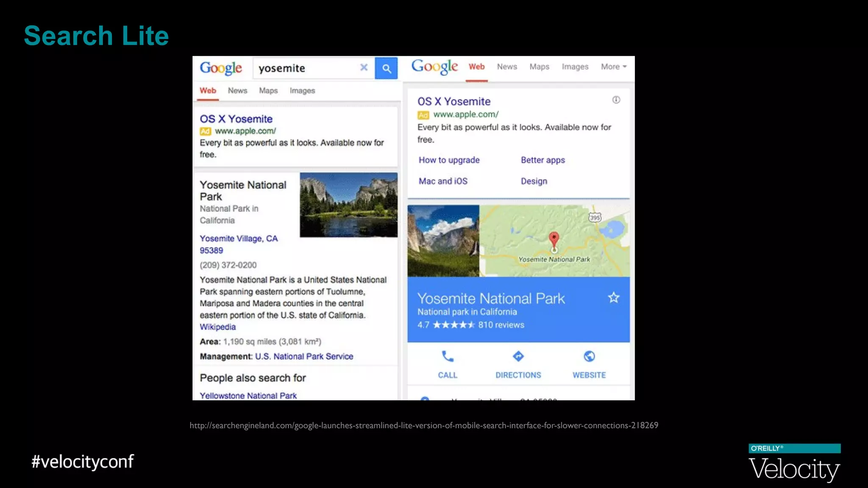Screen dimensions: 868x488
Task: Click the Google logo in the right panel
Action: pos(434,67)
